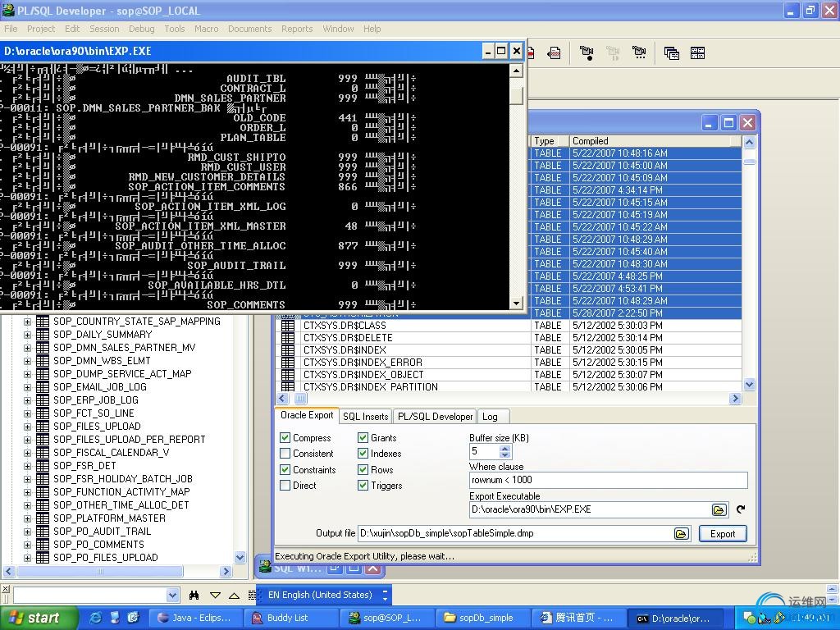The width and height of the screenshot is (840, 630).
Task: Click the record macro toolbar icon
Action: (587, 52)
